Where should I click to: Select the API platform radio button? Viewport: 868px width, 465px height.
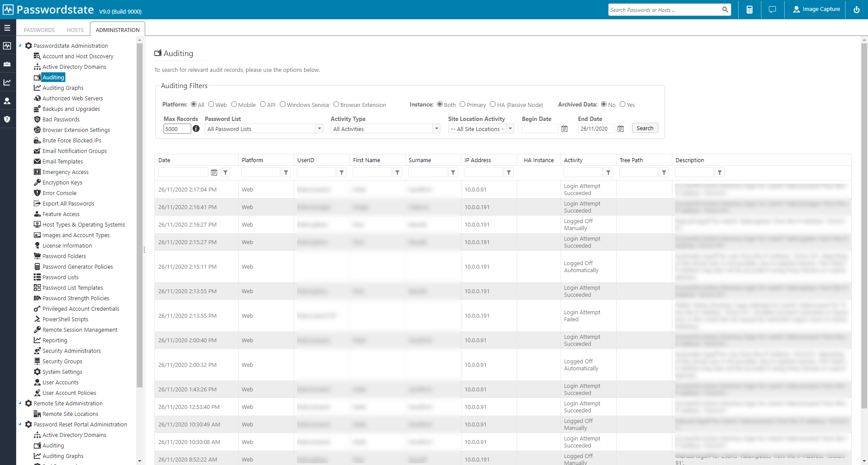[263, 104]
